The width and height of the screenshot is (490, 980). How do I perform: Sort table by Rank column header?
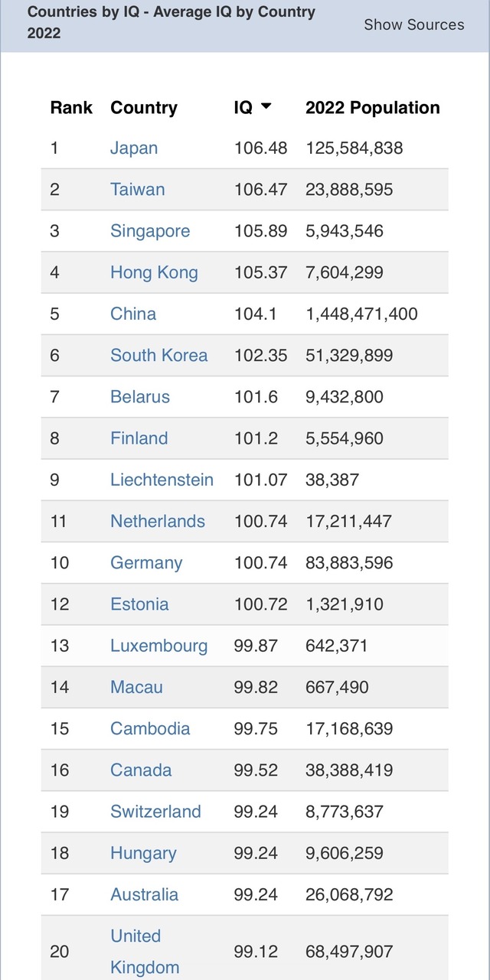point(71,108)
